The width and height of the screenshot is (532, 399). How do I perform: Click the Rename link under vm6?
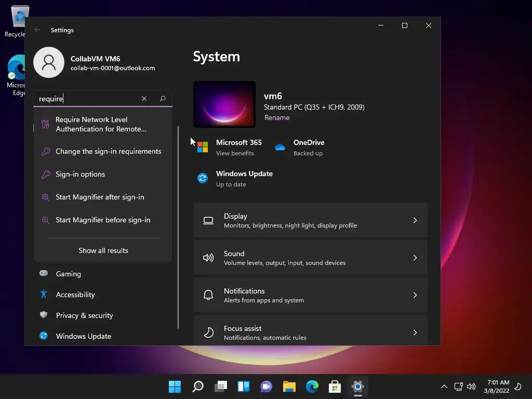(277, 117)
